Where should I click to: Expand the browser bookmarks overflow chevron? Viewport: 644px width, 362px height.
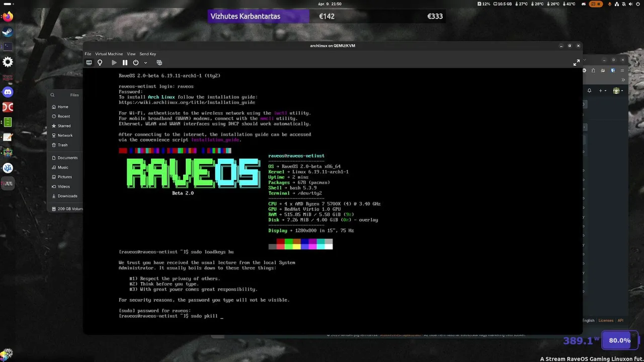623,80
